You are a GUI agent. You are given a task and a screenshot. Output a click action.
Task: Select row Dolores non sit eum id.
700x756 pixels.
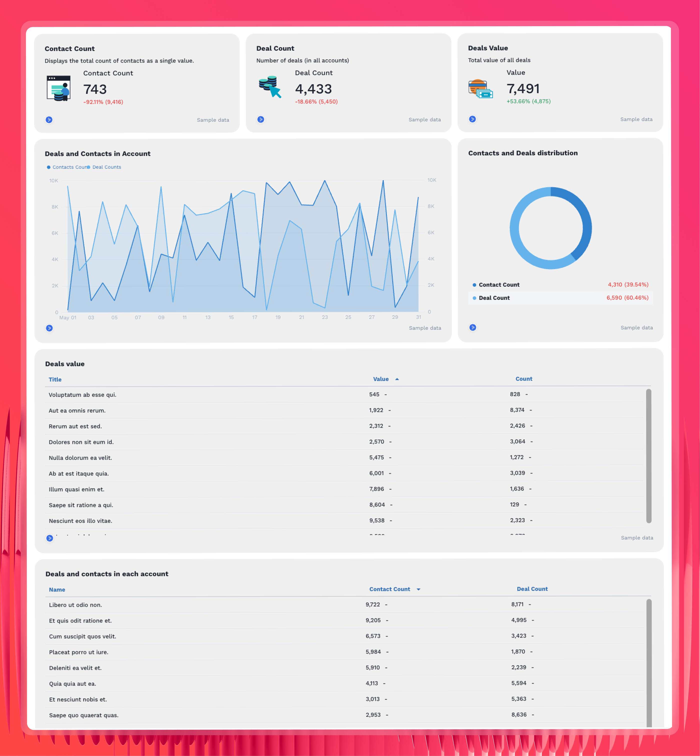(x=344, y=442)
